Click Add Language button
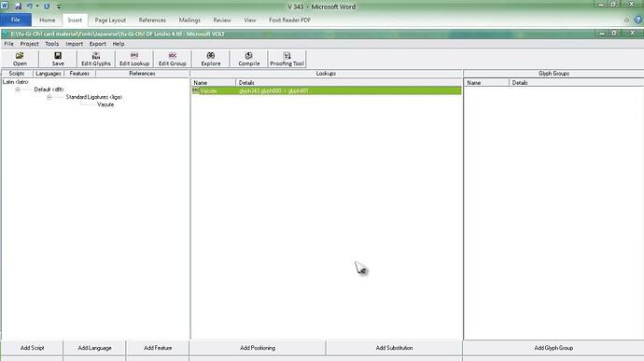 (94, 348)
